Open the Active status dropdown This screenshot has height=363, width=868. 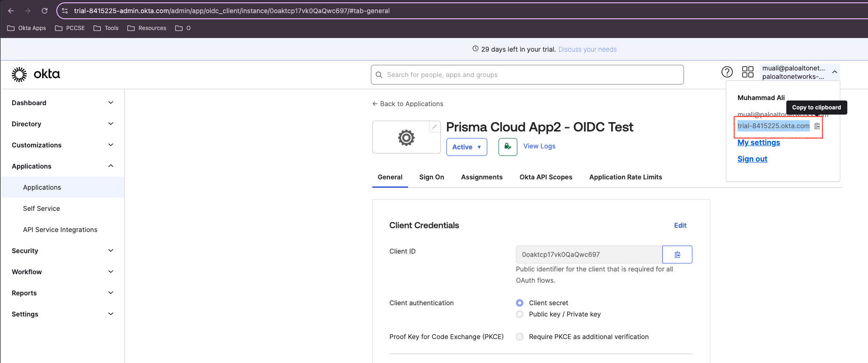(466, 147)
